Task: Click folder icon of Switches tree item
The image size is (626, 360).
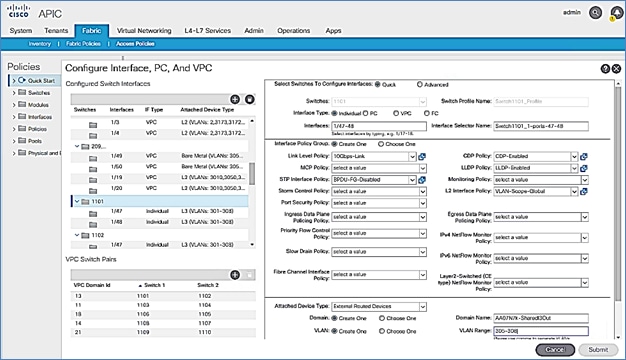Action: 22,93
